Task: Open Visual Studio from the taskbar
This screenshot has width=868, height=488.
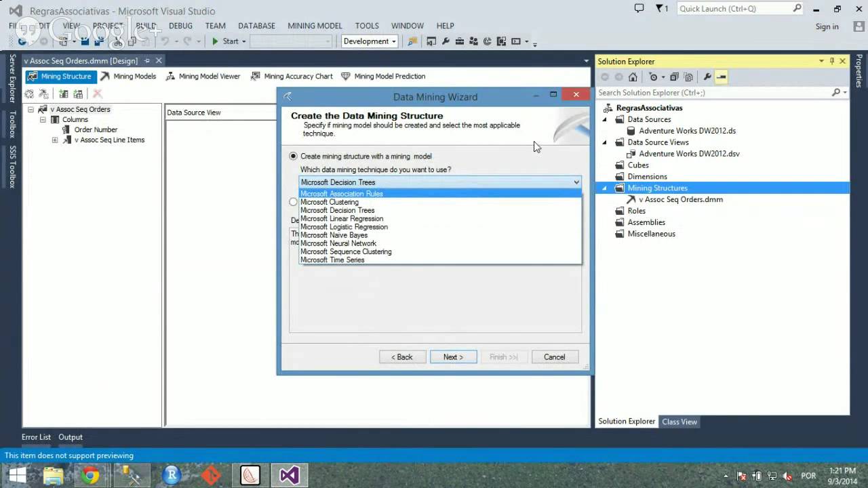Action: click(x=290, y=476)
